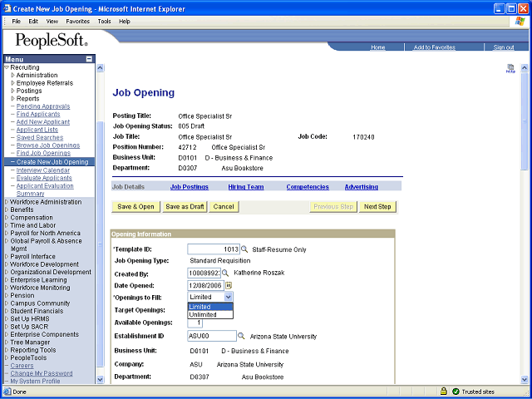Switch to the Competencies tab
The height and width of the screenshot is (399, 532).
click(x=308, y=187)
